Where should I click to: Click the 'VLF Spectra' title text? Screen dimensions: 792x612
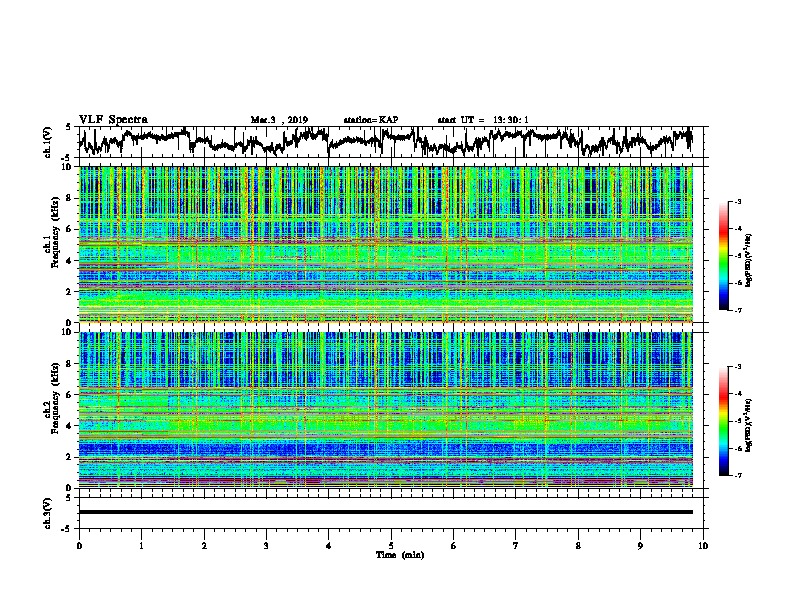click(113, 120)
